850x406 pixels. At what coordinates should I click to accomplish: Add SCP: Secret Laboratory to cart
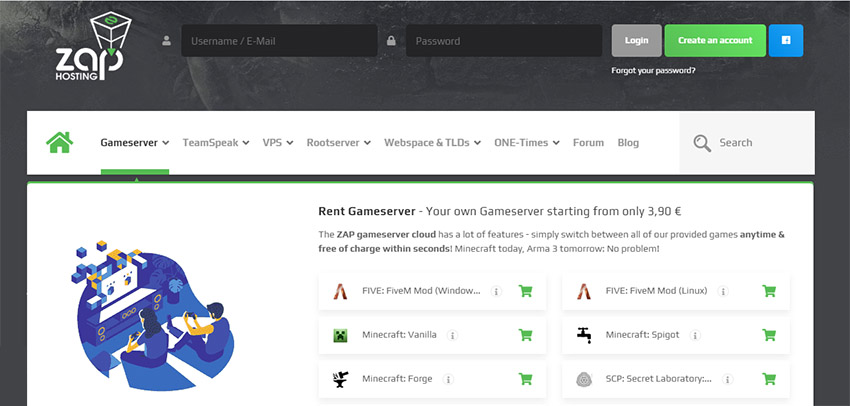click(769, 379)
